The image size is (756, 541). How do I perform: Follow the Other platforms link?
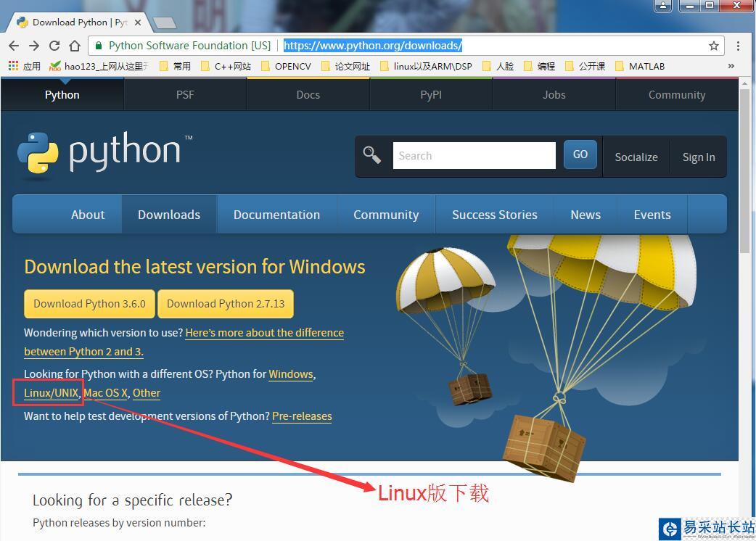tap(147, 393)
